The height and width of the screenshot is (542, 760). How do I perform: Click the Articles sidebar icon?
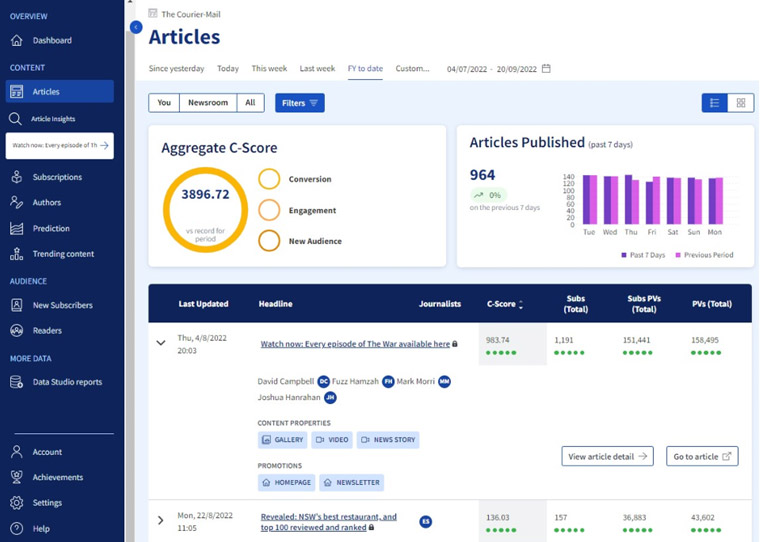(16, 92)
